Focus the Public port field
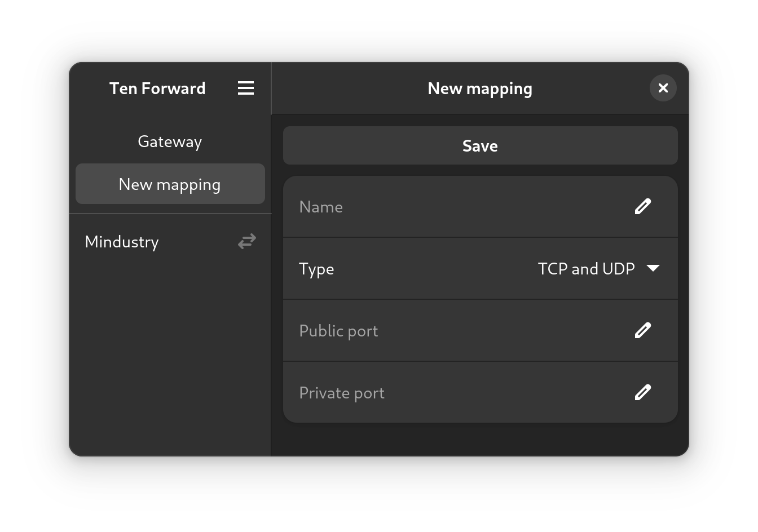The width and height of the screenshot is (758, 532). point(481,331)
